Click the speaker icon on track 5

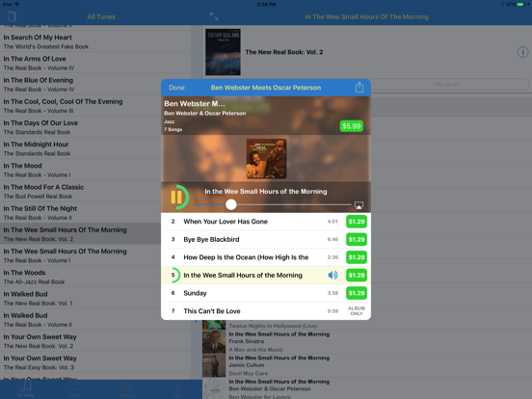click(332, 276)
